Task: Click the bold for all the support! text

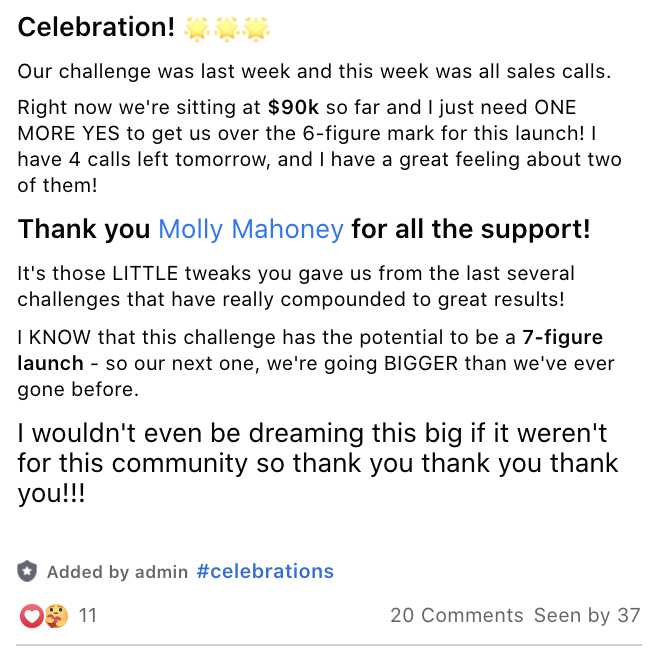Action: (x=471, y=229)
